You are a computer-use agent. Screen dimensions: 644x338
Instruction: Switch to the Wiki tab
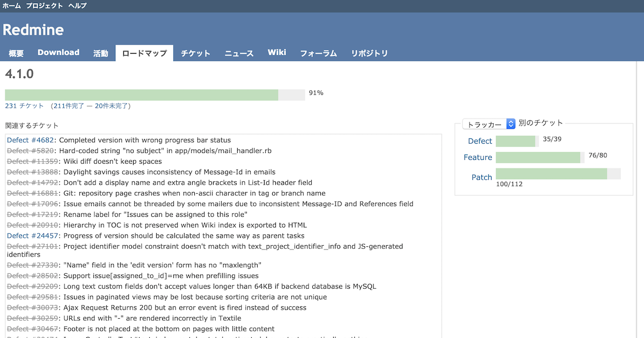point(277,53)
